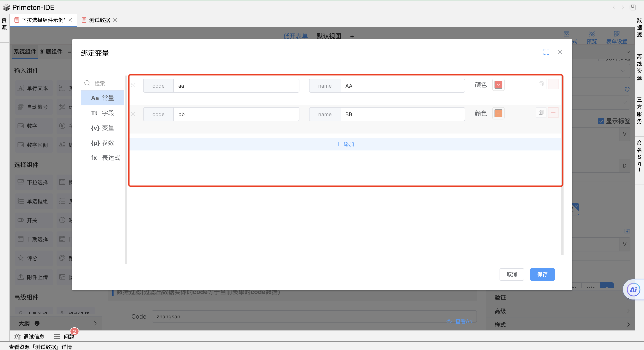Viewport: 644px width, 350px height.
Task: Click the 取消 button
Action: 512,274
